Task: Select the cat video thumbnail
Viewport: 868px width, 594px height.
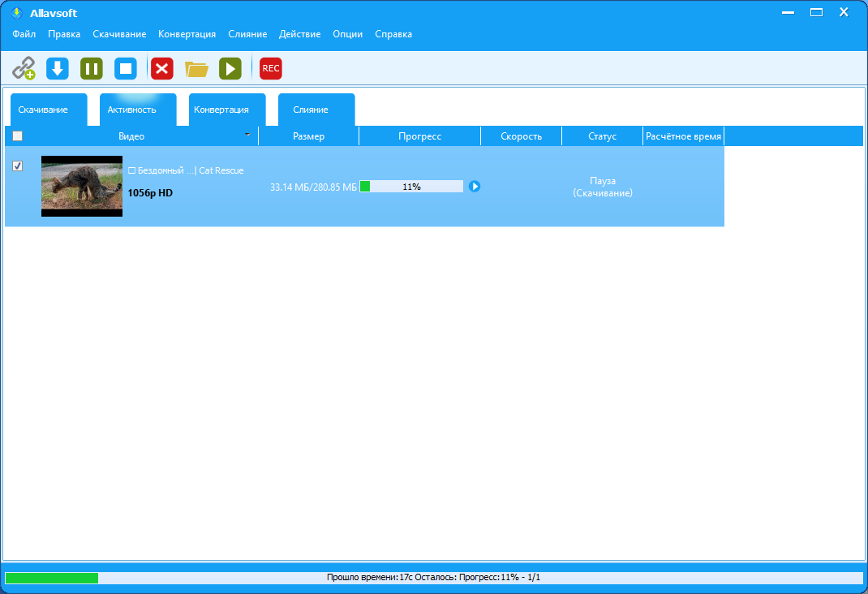Action: point(82,186)
